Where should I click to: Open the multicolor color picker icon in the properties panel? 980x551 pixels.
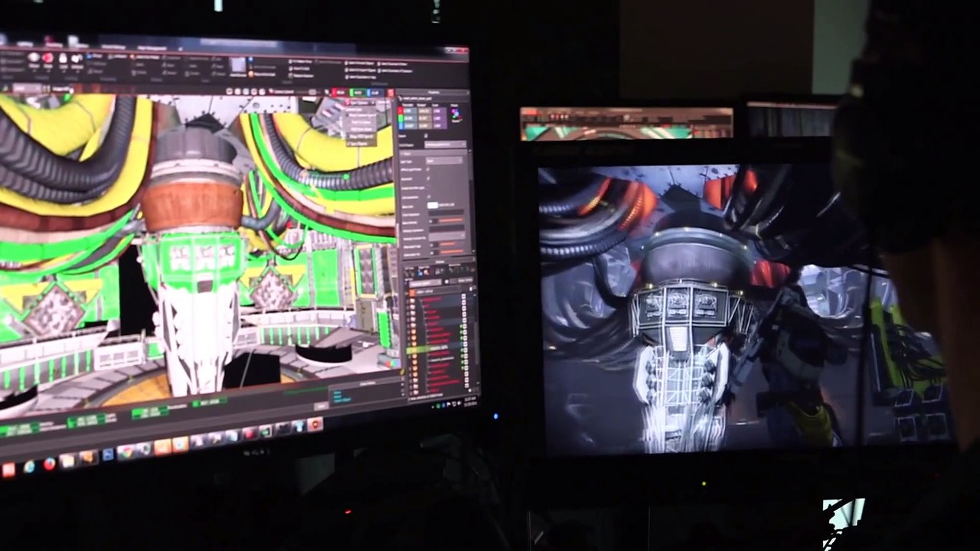point(456,114)
